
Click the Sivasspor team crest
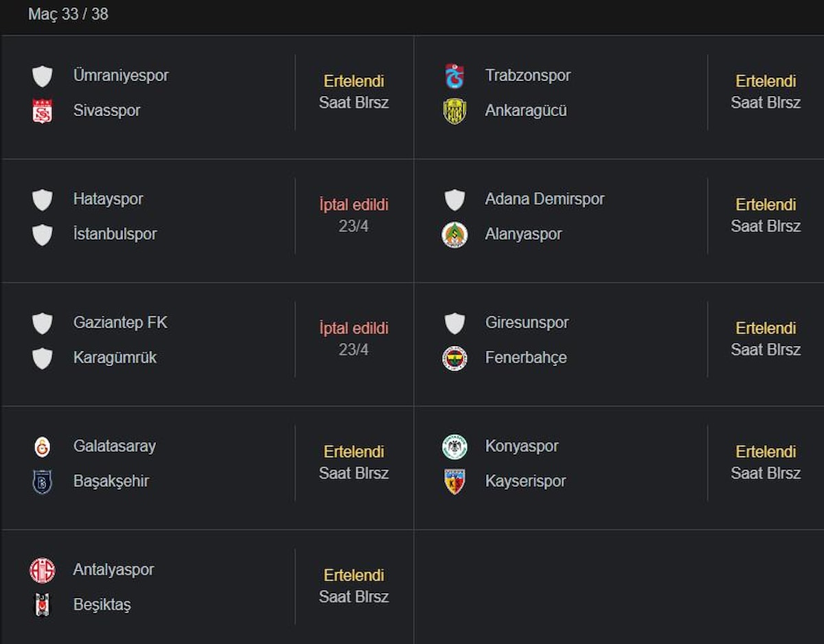point(43,111)
